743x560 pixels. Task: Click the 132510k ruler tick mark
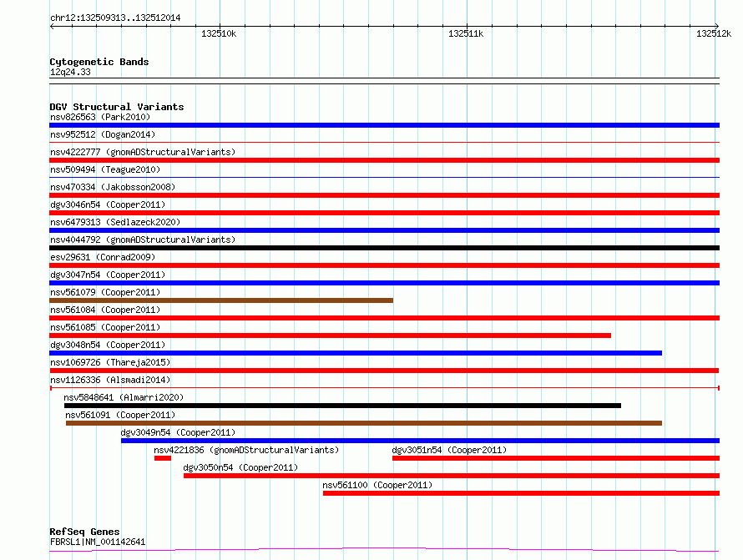pyautogui.click(x=220, y=27)
